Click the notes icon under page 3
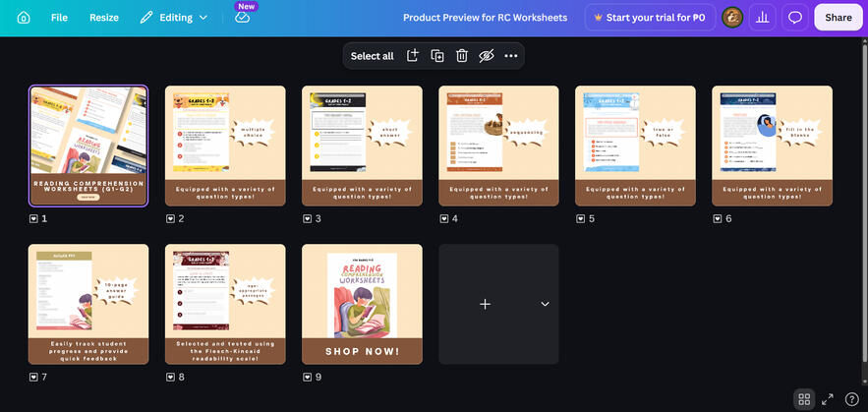The width and height of the screenshot is (868, 412). coord(307,218)
